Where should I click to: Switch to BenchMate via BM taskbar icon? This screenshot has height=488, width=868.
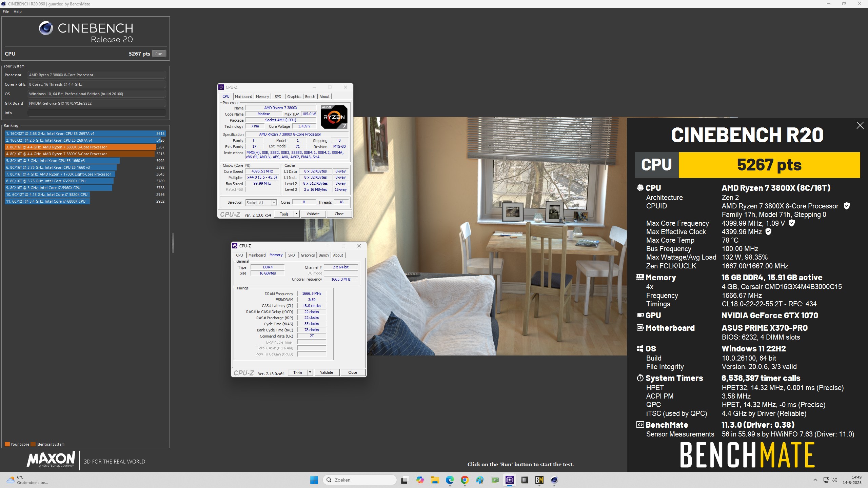[x=539, y=480]
